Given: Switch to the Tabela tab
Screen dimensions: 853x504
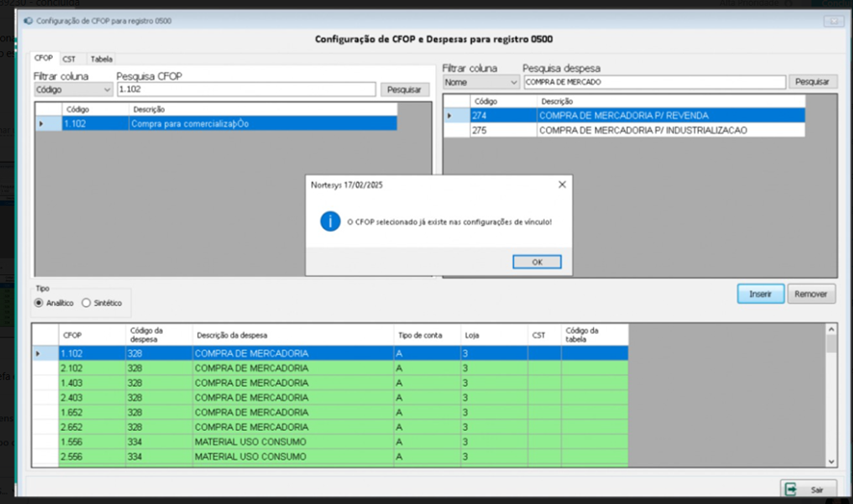Looking at the screenshot, I should coord(101,59).
